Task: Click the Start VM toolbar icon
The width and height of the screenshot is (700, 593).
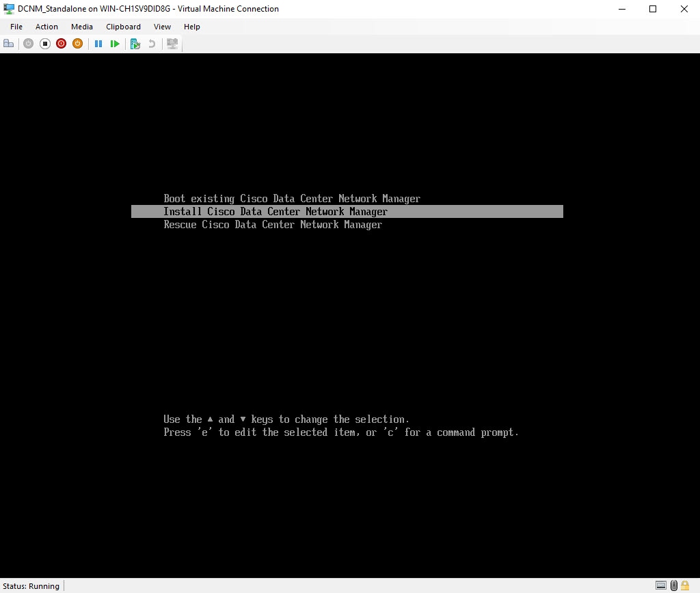Action: 28,44
